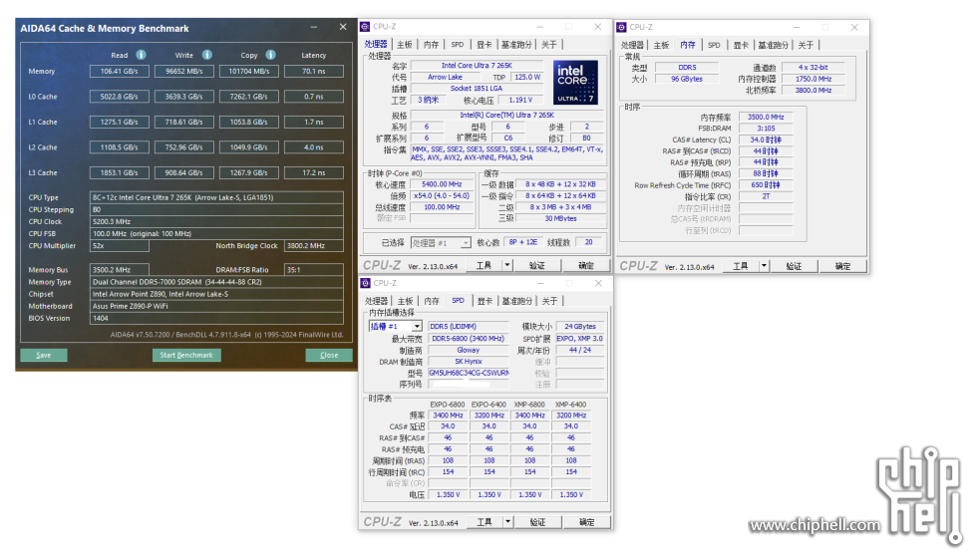Close the SPD CPU-Z window
Image resolution: width=976 pixels, height=560 pixels.
tap(598, 283)
